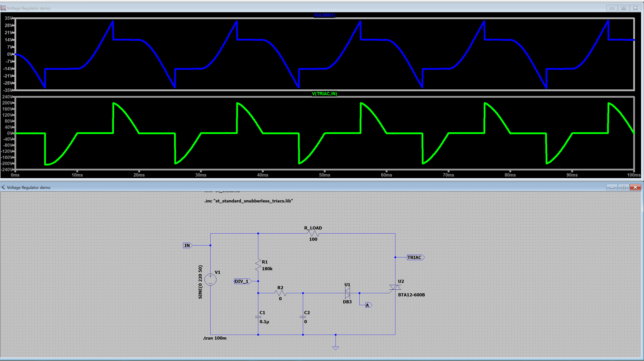Select the R_LOAD resistor symbol
644x361 pixels.
pyautogui.click(x=313, y=234)
